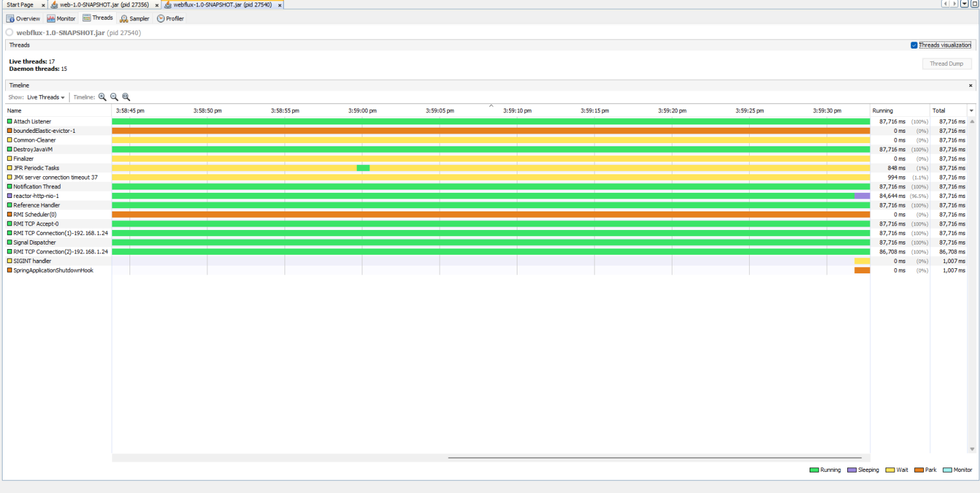Image resolution: width=980 pixels, height=493 pixels.
Task: Open the Sampler tab
Action: (135, 19)
